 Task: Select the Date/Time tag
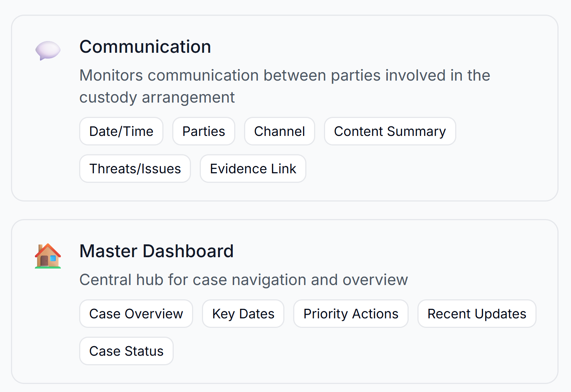tap(121, 131)
